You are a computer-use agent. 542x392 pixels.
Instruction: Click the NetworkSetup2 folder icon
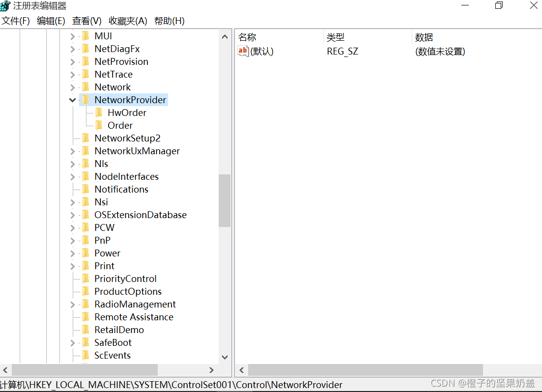86,138
